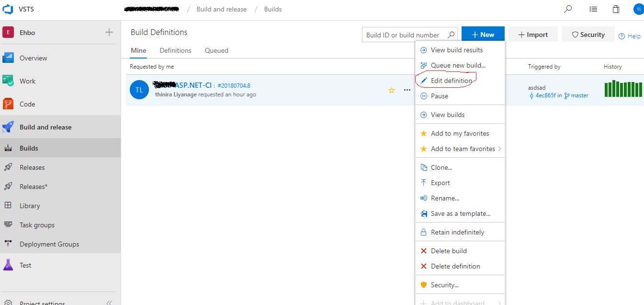The width and height of the screenshot is (644, 305).
Task: Select Delete build in context menu
Action: (460, 251)
